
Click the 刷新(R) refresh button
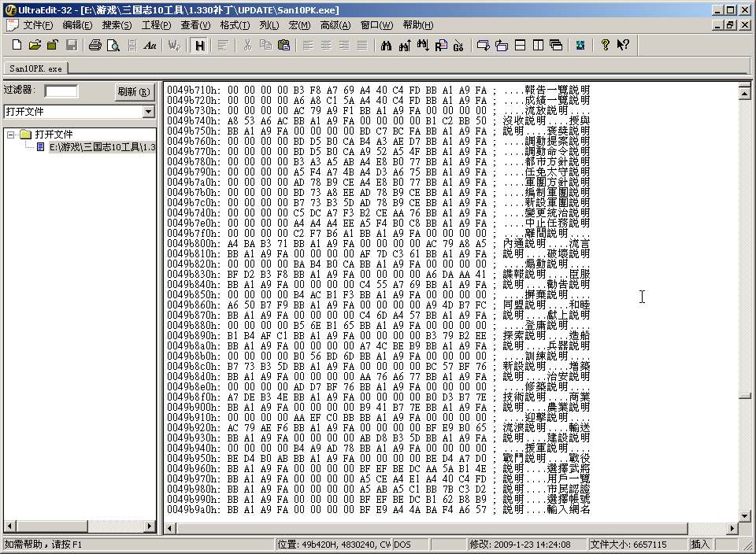point(133,92)
